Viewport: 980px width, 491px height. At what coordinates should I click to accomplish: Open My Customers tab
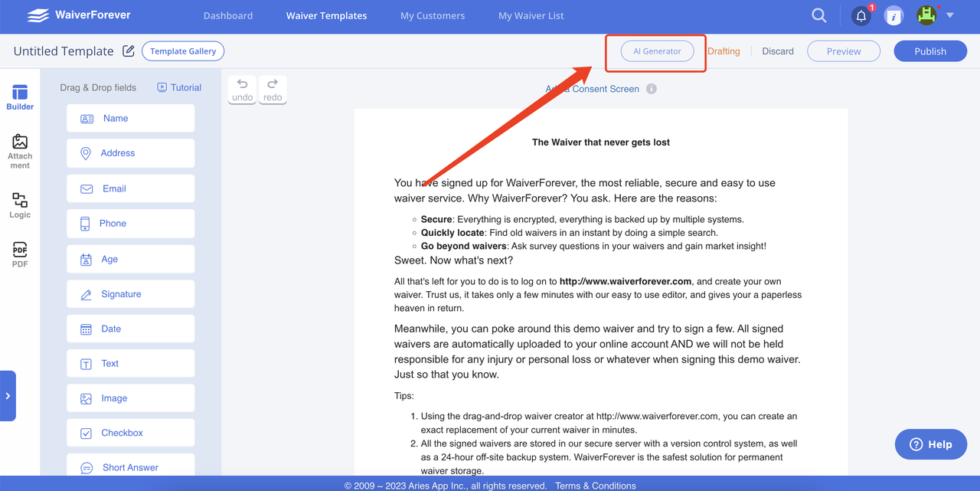click(x=433, y=15)
